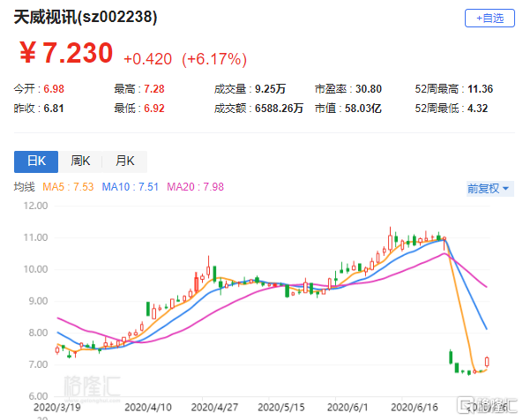This screenshot has height=420, width=523.
Task: Select the 成交额 value 6588.26万
Action: (279, 109)
